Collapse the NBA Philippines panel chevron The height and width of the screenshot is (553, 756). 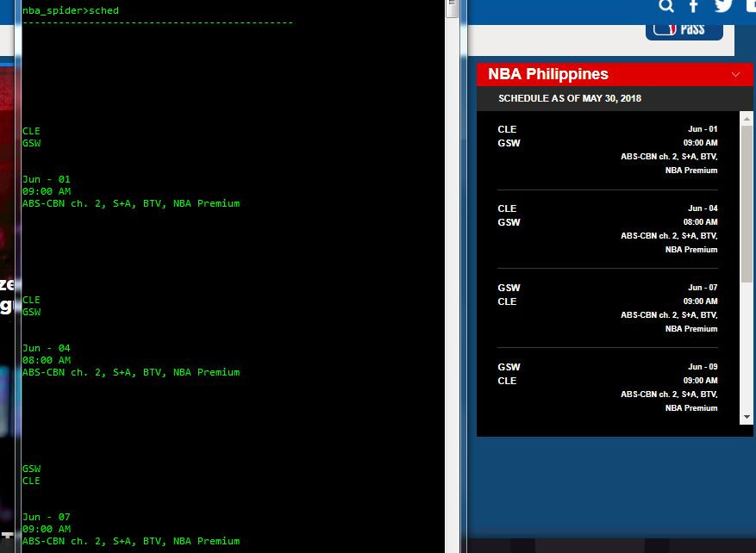[x=735, y=75]
